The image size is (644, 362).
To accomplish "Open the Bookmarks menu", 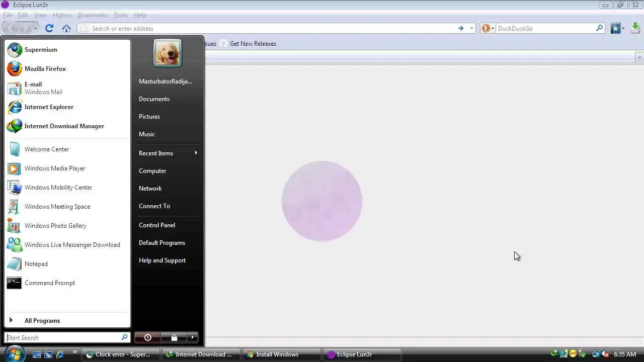I will pos(93,15).
